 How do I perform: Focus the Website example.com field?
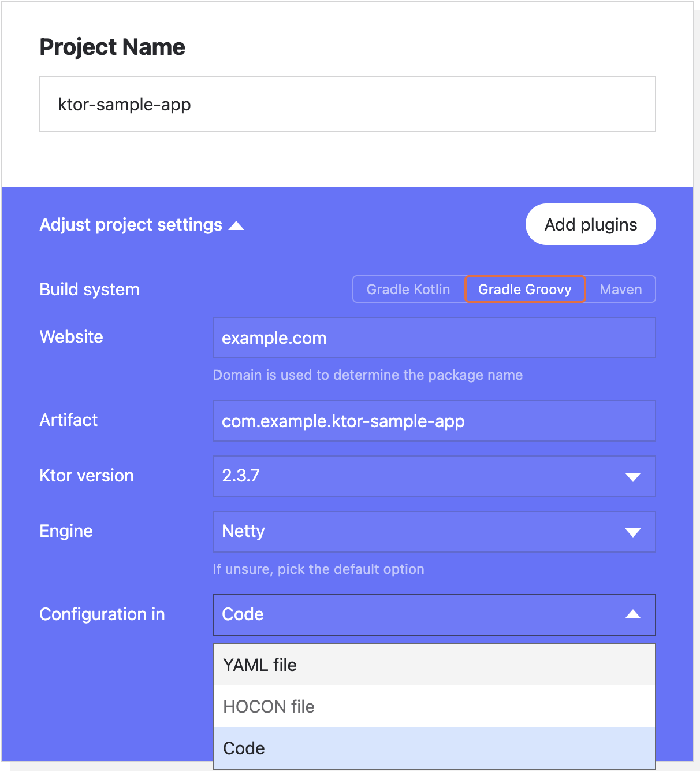coord(434,338)
